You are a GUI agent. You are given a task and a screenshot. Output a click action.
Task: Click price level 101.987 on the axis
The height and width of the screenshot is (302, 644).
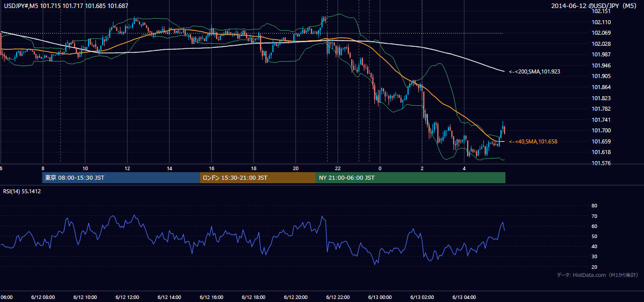[x=601, y=54]
